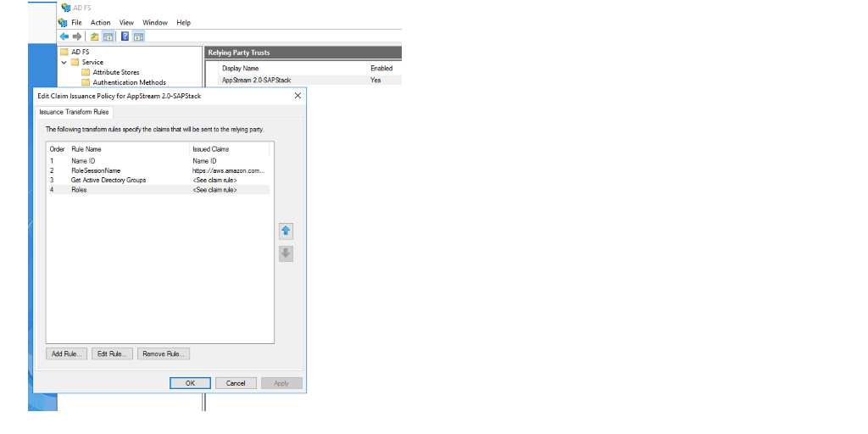The width and height of the screenshot is (868, 434).
Task: Click the https://aws.amazon.com issued claim cell
Action: [229, 170]
